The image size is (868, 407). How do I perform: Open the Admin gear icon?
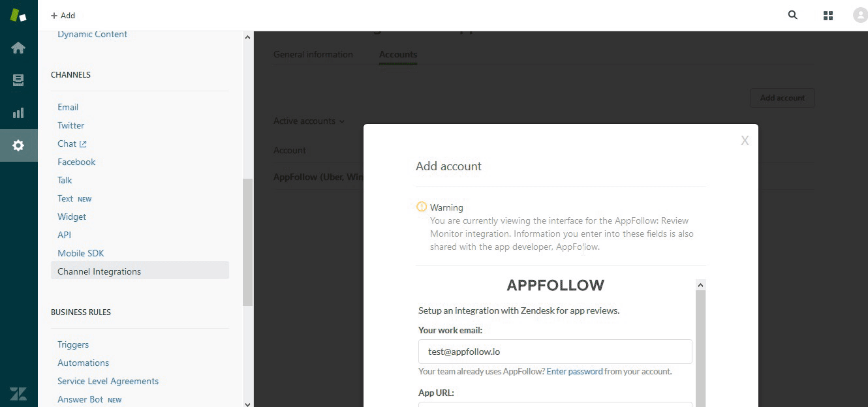(x=18, y=145)
